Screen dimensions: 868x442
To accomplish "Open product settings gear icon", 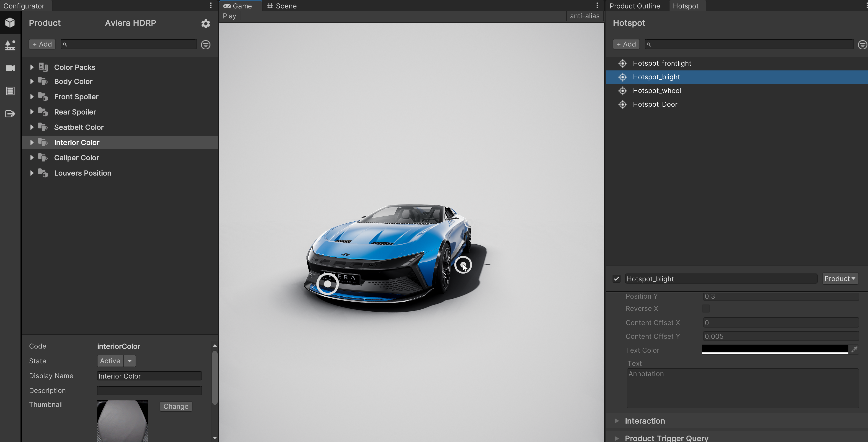I will pyautogui.click(x=206, y=24).
